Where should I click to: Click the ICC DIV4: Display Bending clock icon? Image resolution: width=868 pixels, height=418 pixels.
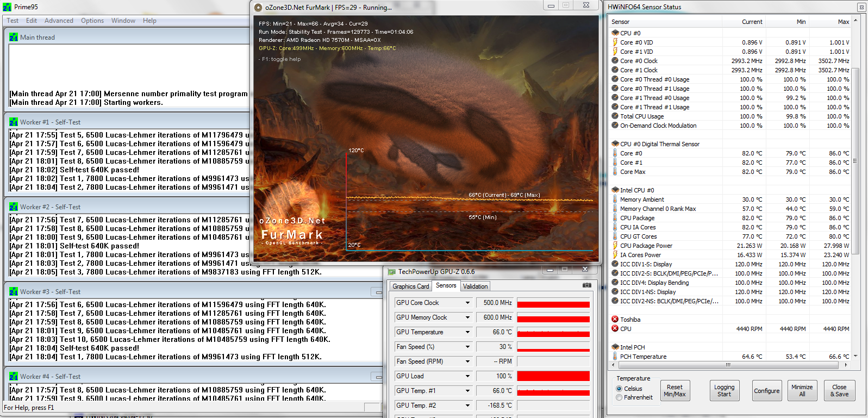(615, 282)
